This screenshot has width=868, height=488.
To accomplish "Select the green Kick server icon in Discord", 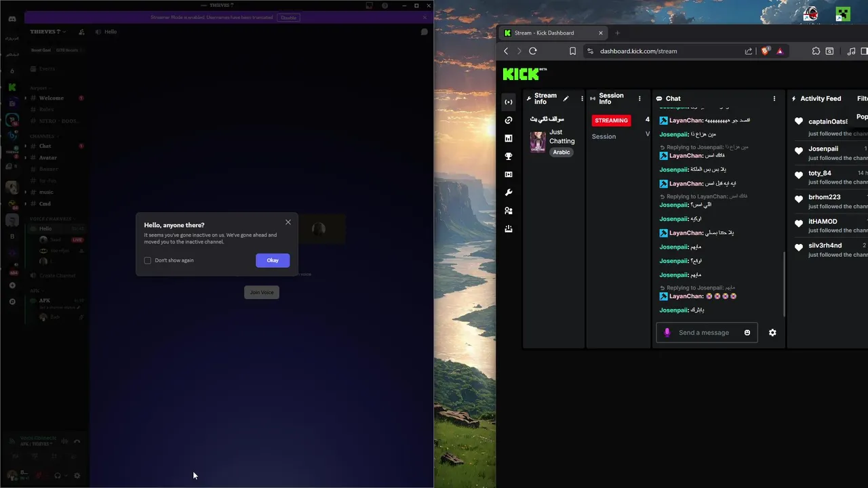I will coord(12,87).
